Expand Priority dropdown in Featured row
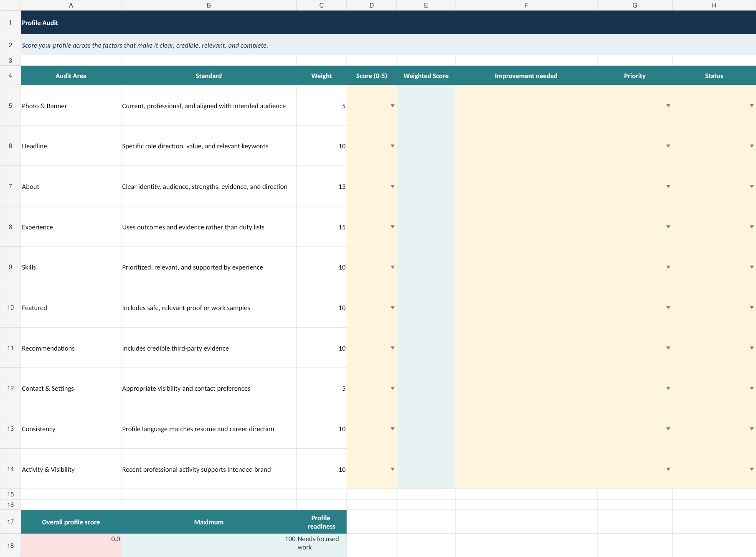 click(668, 308)
